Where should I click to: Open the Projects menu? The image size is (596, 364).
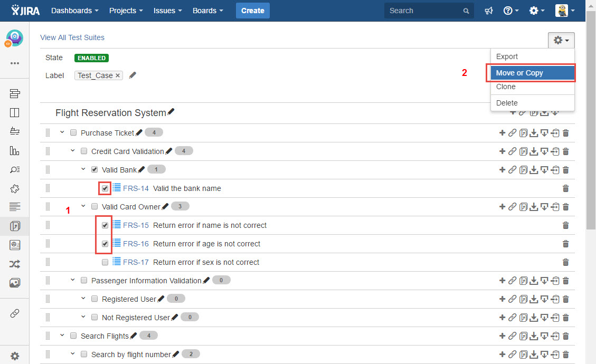click(126, 11)
